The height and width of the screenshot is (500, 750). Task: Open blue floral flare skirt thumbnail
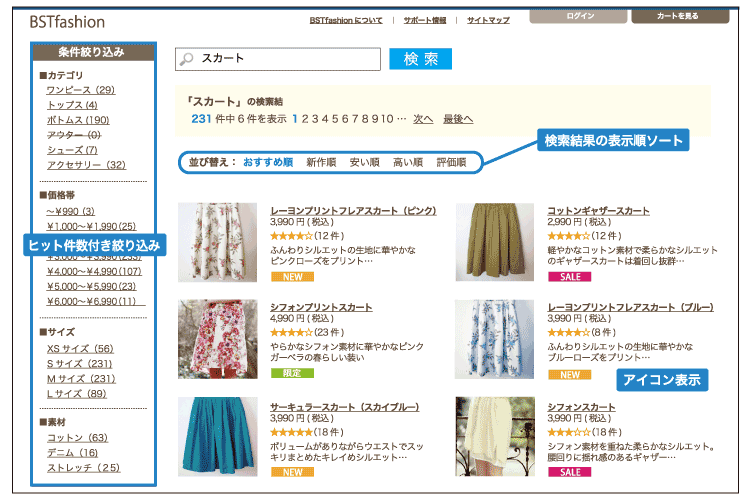point(495,339)
